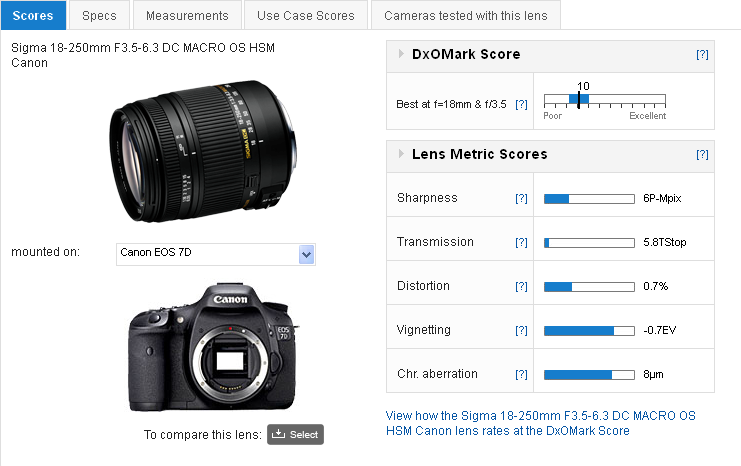Click the DxOMark Score heading
741x466 pixels.
[466, 54]
